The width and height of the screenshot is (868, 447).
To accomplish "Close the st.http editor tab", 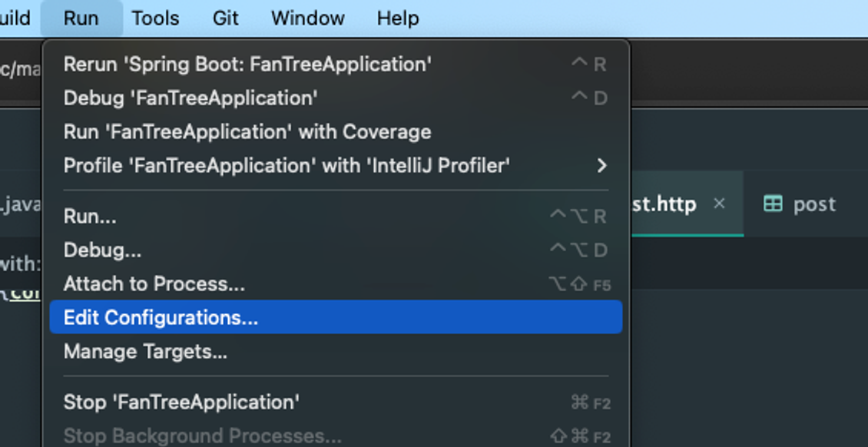I will tap(719, 204).
